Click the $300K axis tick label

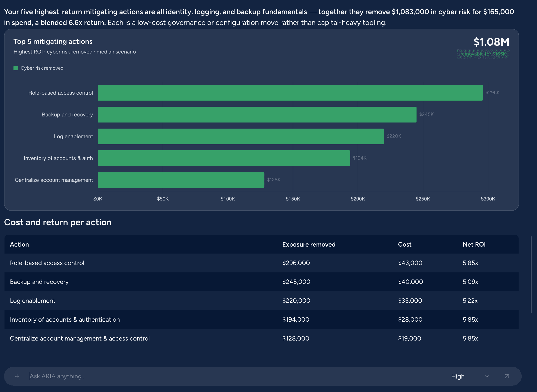(x=488, y=199)
